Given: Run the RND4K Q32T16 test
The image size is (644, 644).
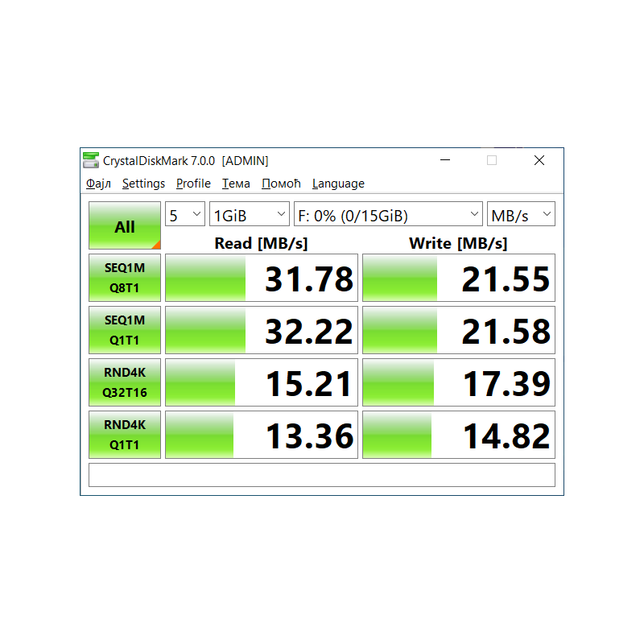Looking at the screenshot, I should (124, 382).
